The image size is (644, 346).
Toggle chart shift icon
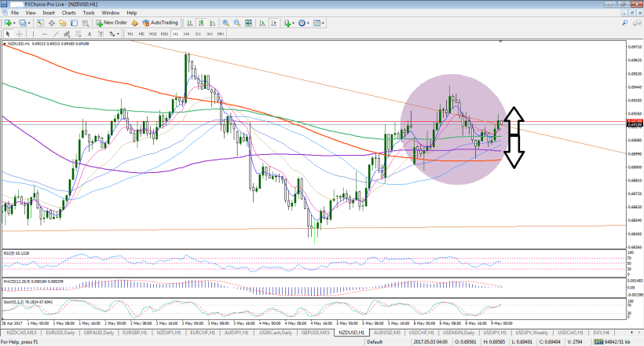(x=273, y=23)
